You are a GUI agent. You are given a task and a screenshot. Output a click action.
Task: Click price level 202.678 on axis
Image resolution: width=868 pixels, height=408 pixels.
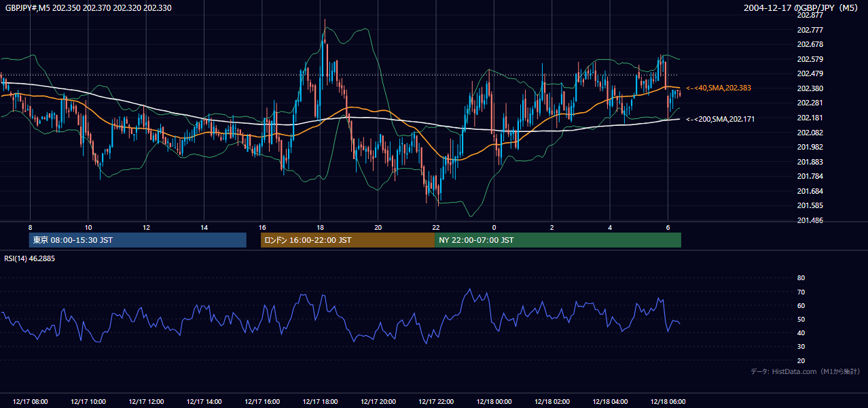(810, 44)
